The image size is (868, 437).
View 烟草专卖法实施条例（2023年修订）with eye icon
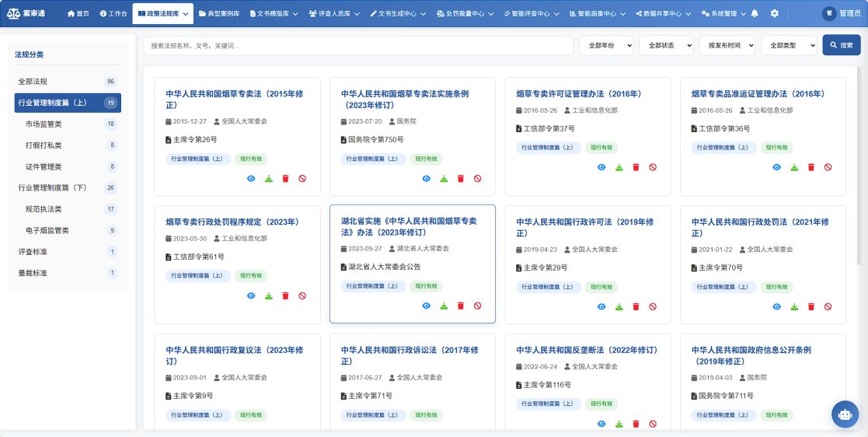point(426,179)
